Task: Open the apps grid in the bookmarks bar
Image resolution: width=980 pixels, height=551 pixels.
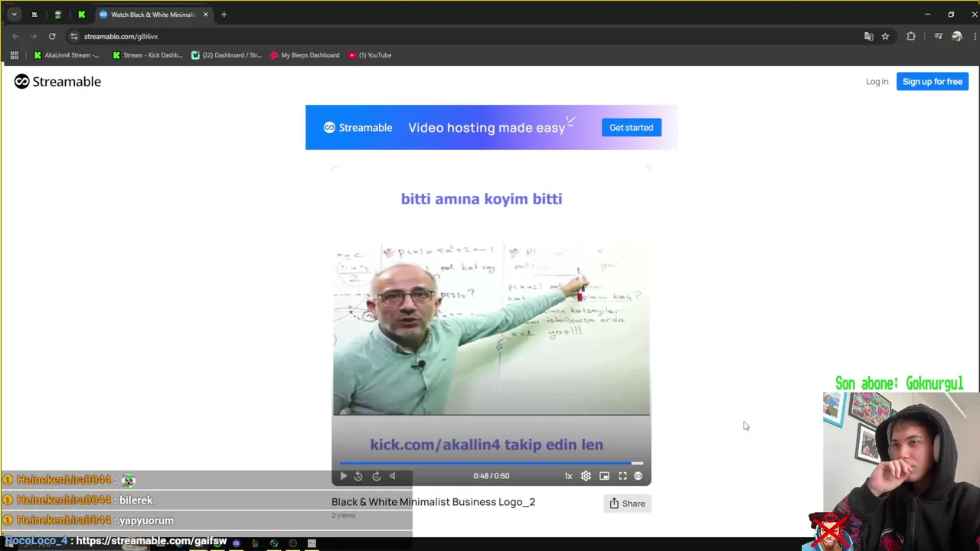Action: tap(14, 55)
